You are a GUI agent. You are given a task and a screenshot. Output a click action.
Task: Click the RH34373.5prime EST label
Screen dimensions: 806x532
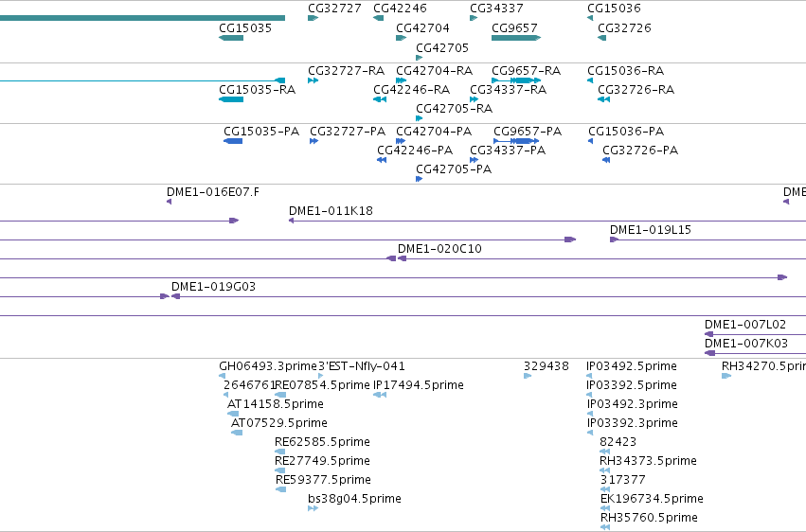point(648,461)
